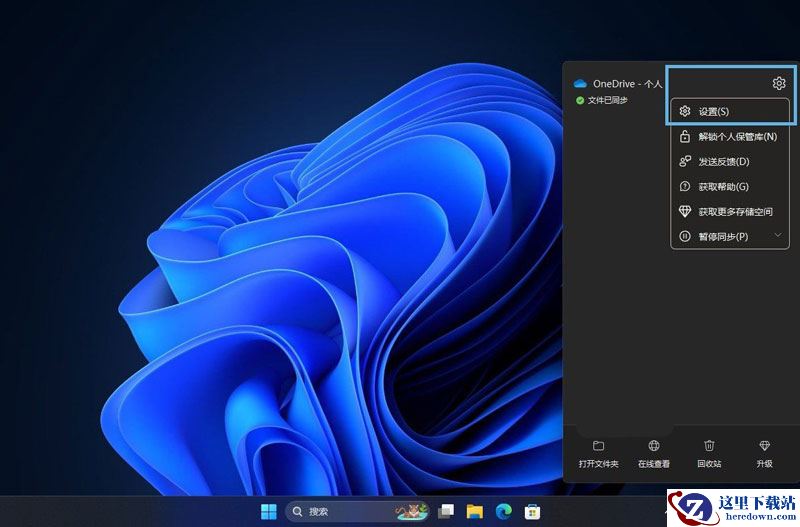Screen dimensions: 800x527
Task: Open File Explorer from the taskbar
Action: 475,511
